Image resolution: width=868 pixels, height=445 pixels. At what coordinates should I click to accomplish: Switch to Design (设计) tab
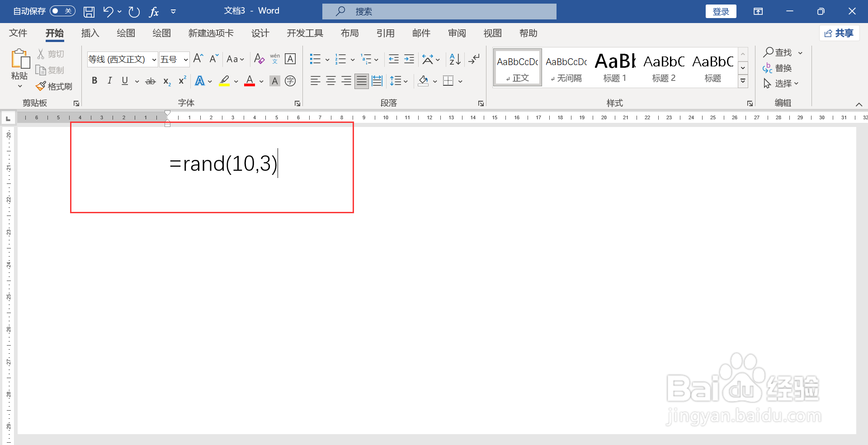(x=260, y=33)
